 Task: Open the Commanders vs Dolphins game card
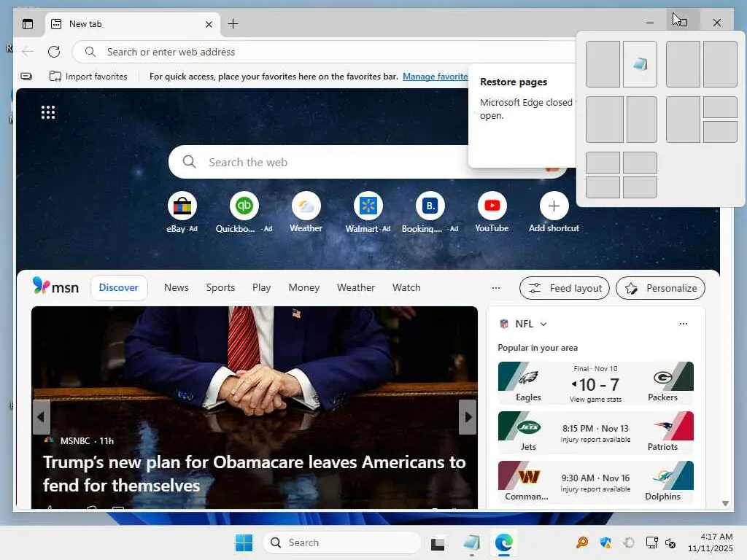pyautogui.click(x=595, y=483)
